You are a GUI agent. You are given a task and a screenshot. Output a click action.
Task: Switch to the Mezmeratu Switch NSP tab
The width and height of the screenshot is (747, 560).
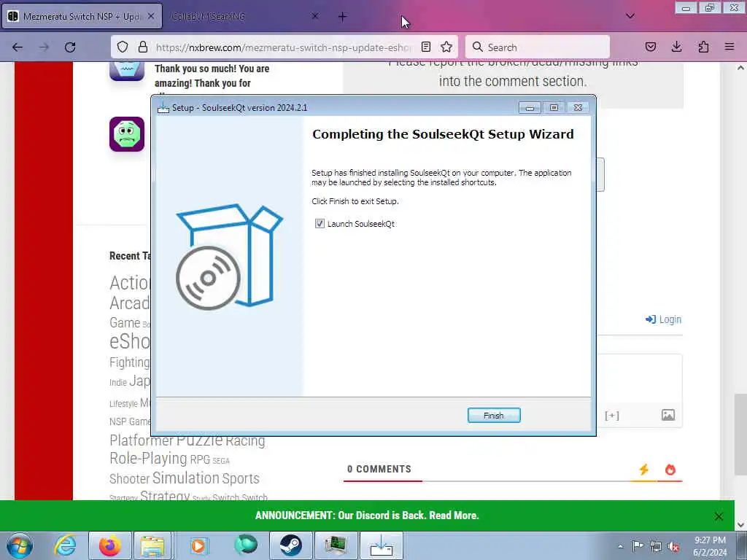pos(82,16)
